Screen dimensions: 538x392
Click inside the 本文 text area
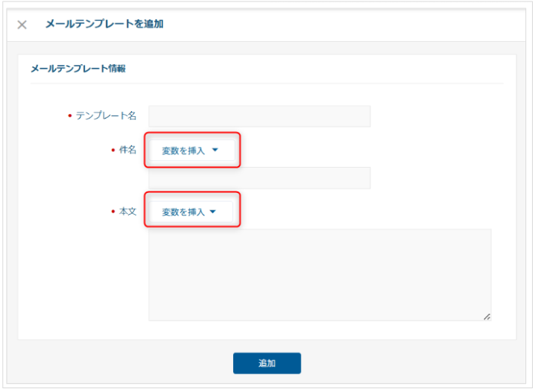(319, 274)
